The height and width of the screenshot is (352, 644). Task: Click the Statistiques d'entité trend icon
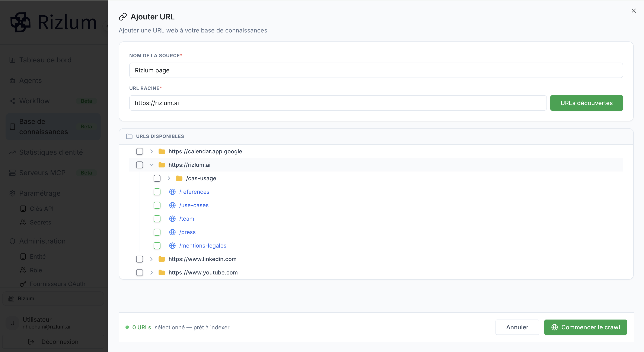point(12,152)
